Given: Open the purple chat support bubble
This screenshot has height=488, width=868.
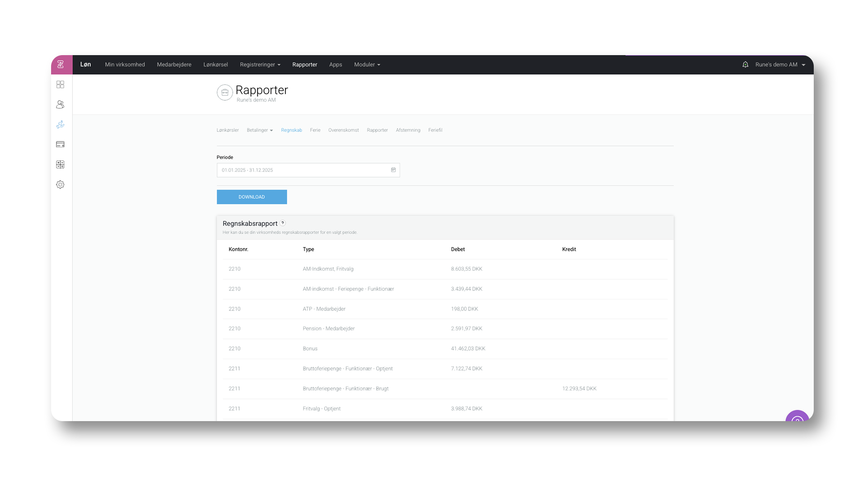Looking at the screenshot, I should point(797,418).
